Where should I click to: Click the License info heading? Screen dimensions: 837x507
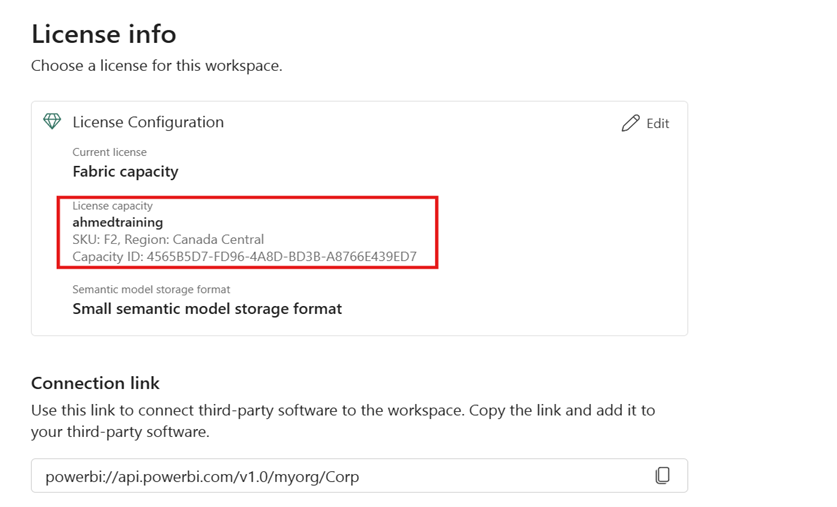point(104,34)
